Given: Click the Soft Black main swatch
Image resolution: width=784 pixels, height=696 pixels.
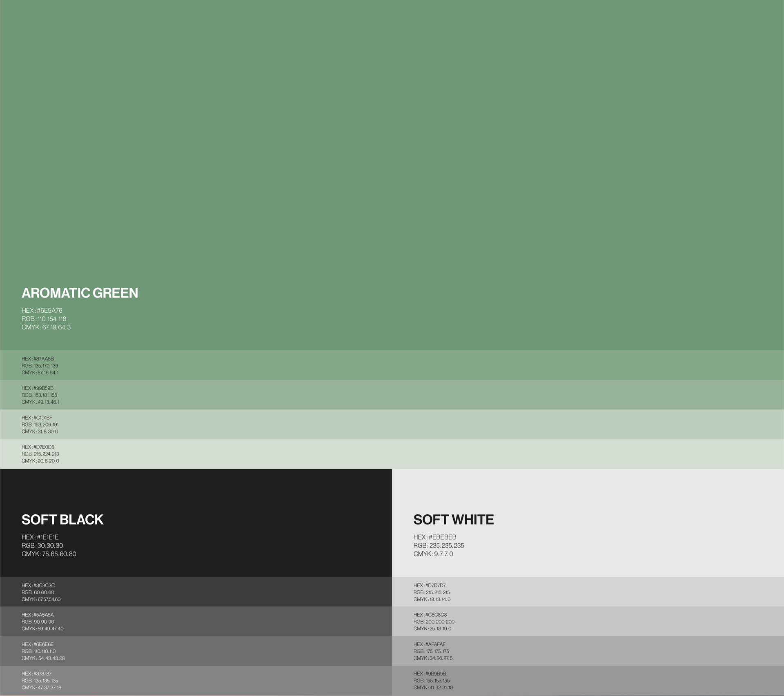Looking at the screenshot, I should coord(245,523).
